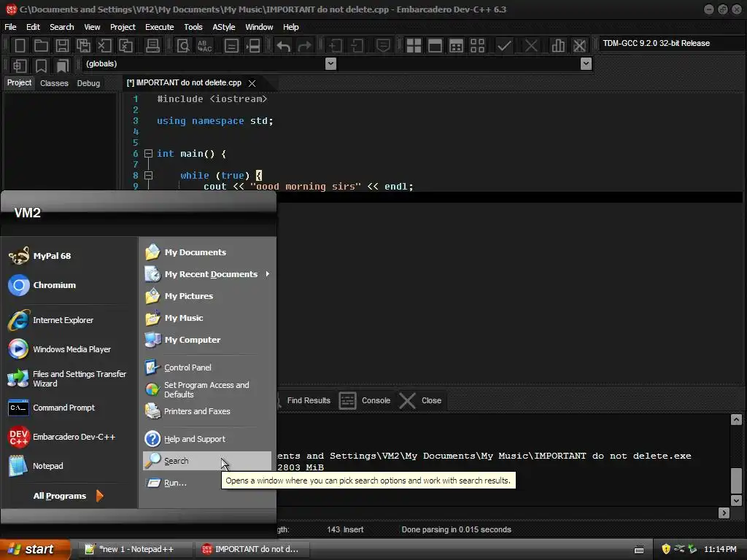Click compiler log horizontal scroll right arrow
Image resolution: width=747 pixels, height=560 pixels.
724,513
